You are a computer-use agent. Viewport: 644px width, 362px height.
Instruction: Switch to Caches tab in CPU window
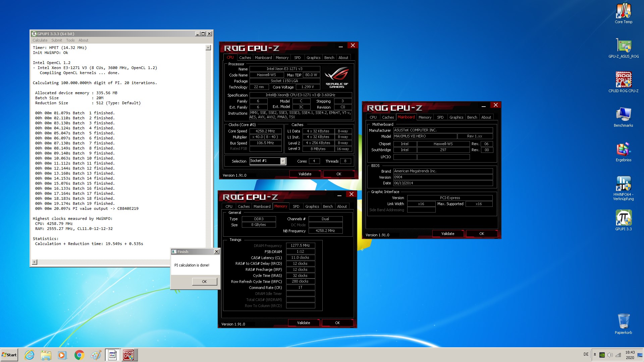coord(245,58)
